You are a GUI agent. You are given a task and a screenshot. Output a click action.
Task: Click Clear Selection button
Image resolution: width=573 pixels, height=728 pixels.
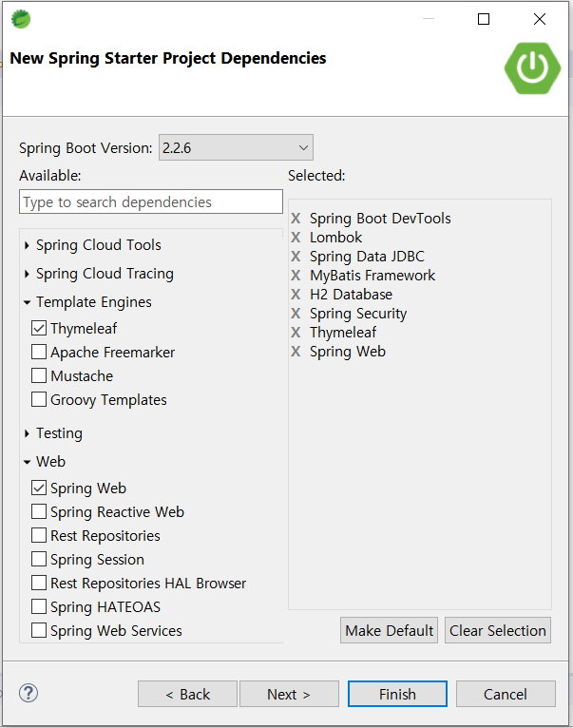[x=498, y=630]
